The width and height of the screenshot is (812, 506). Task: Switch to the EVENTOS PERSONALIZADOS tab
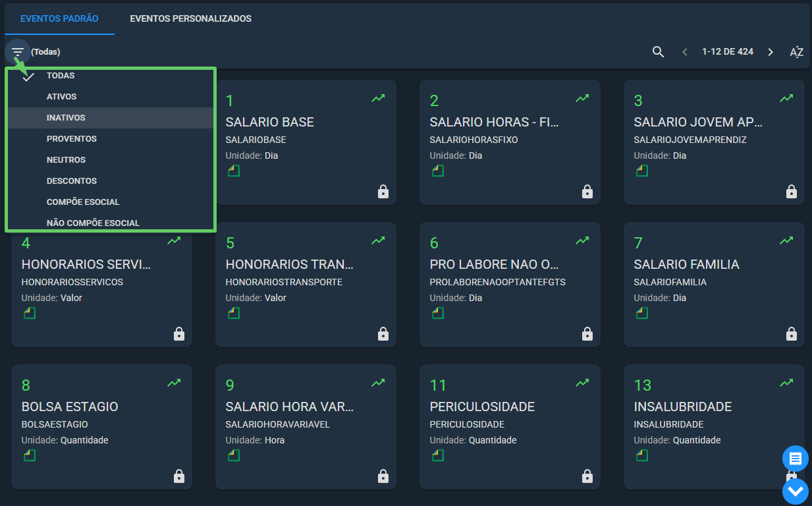point(191,18)
